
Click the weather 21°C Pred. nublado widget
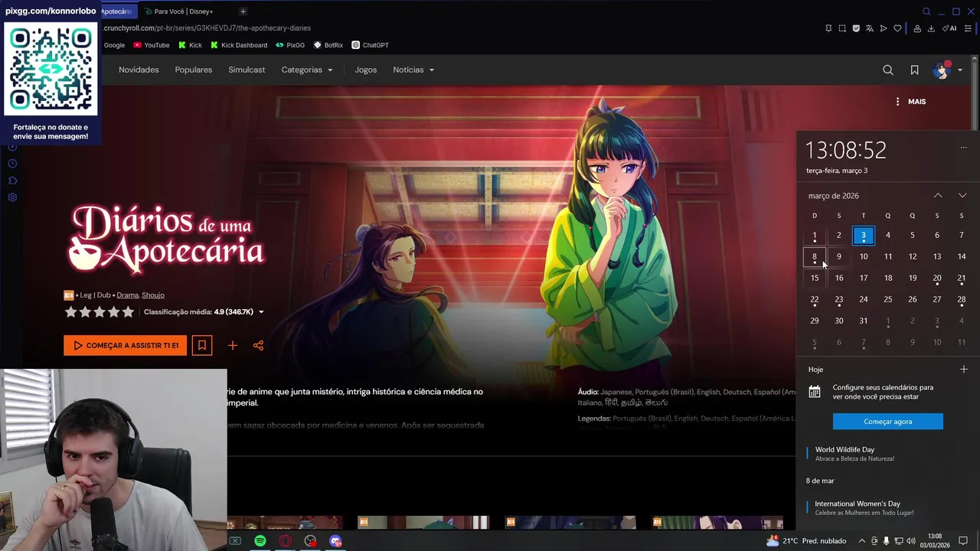[806, 541]
